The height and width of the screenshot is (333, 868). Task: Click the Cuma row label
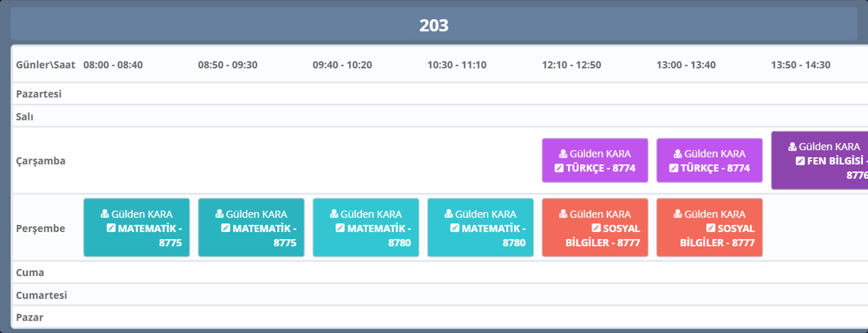click(x=30, y=273)
